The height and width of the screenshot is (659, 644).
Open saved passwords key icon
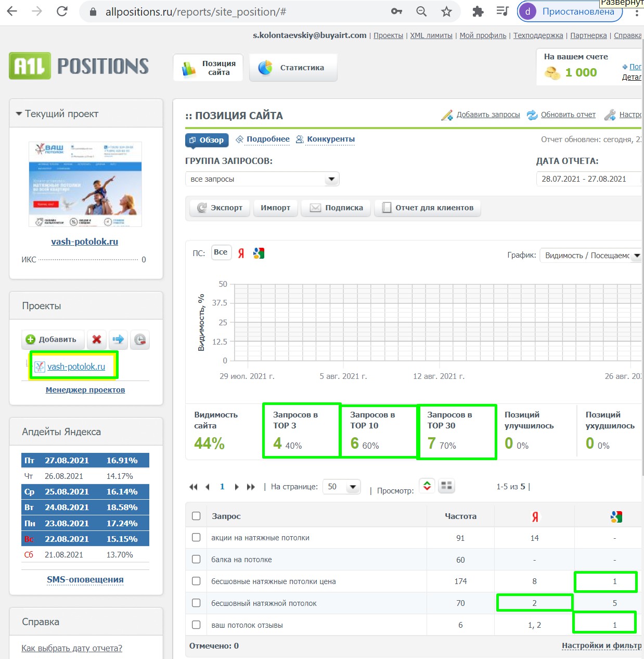coord(397,11)
